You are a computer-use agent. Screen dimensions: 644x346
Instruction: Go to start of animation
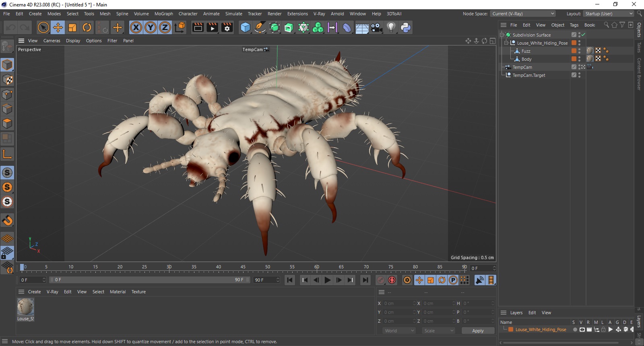click(290, 280)
